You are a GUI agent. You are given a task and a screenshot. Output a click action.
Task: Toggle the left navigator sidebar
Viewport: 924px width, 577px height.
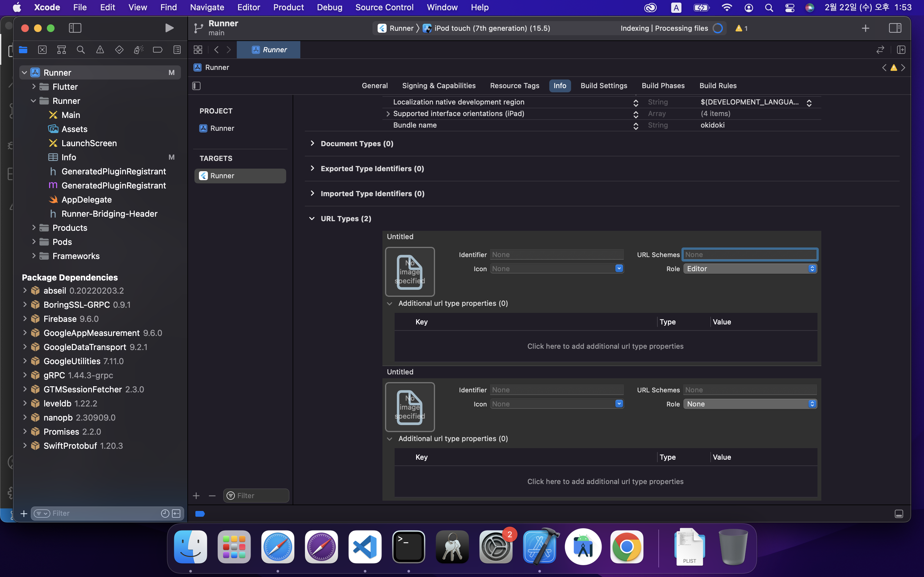(75, 28)
